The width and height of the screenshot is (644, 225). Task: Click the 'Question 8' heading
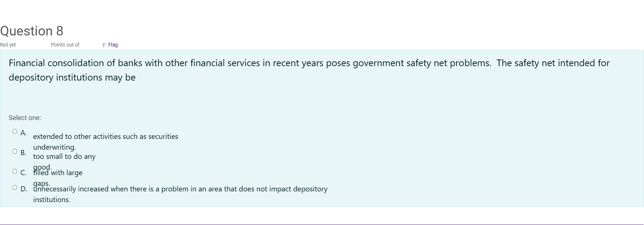pyautogui.click(x=32, y=31)
